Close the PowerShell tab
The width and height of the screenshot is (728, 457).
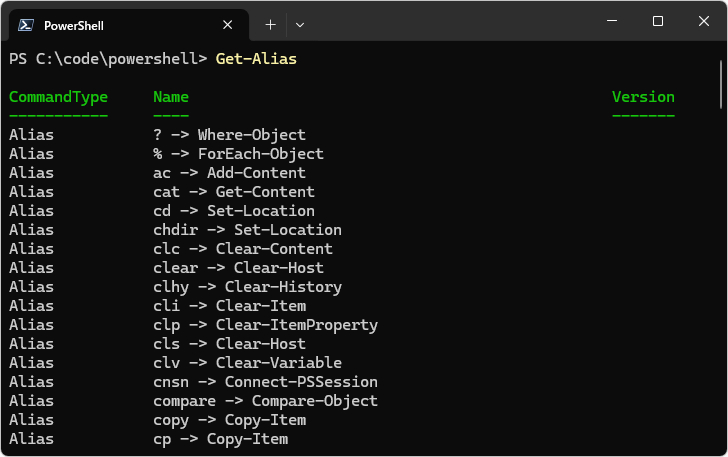(229, 25)
